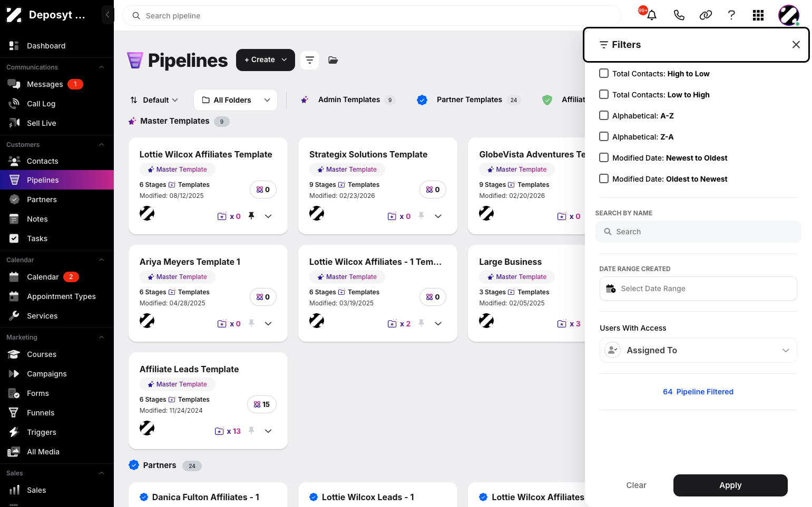812x507 pixels.
Task: Click contacts count badge on Affiliate Leads Template
Action: pyautogui.click(x=262, y=404)
